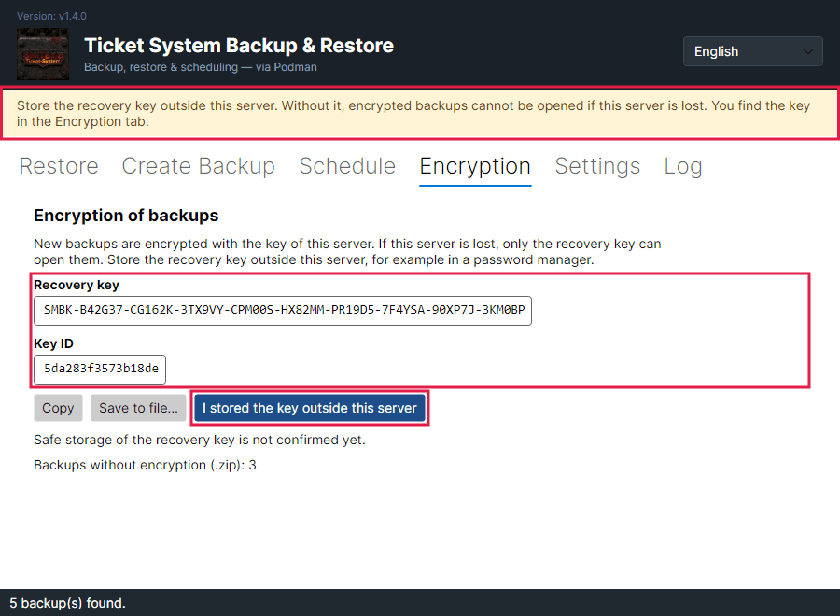The height and width of the screenshot is (616, 840).
Task: Click the Ticket System logo image
Action: coord(43,54)
